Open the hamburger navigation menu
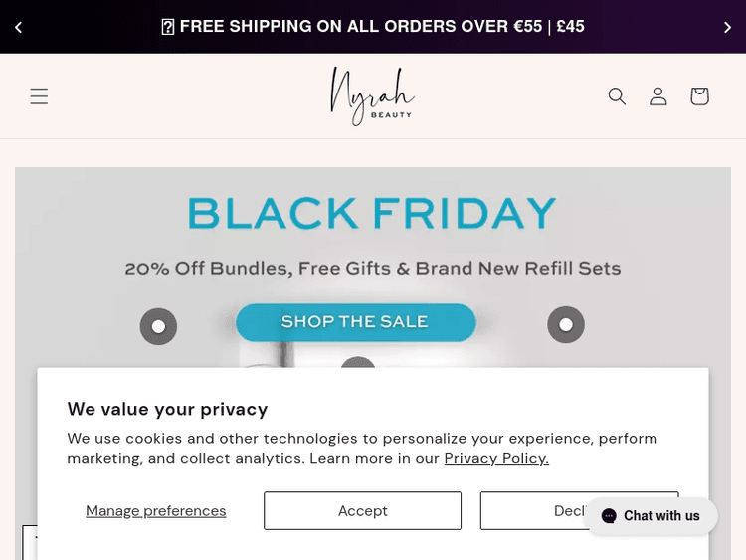Screen dimensions: 746x560 coord(39,96)
